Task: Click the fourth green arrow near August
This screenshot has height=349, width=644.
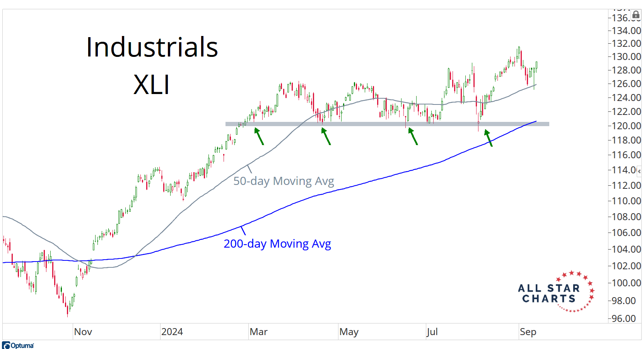Action: [x=489, y=138]
